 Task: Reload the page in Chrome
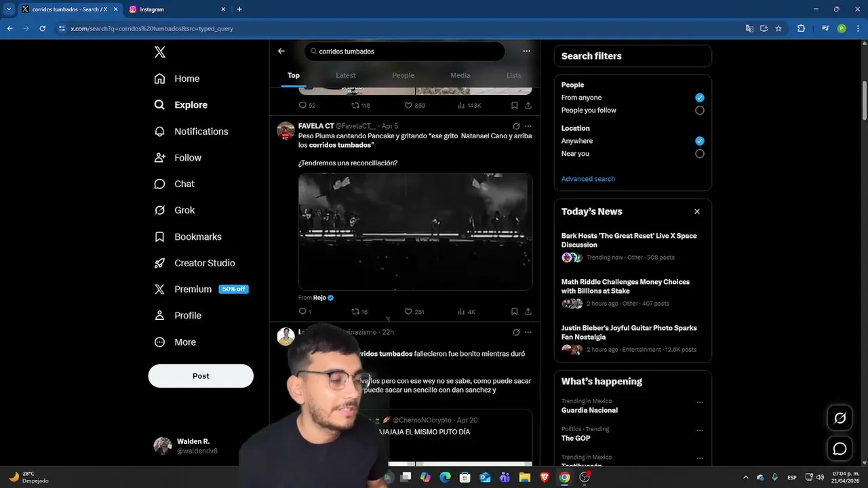pyautogui.click(x=42, y=28)
